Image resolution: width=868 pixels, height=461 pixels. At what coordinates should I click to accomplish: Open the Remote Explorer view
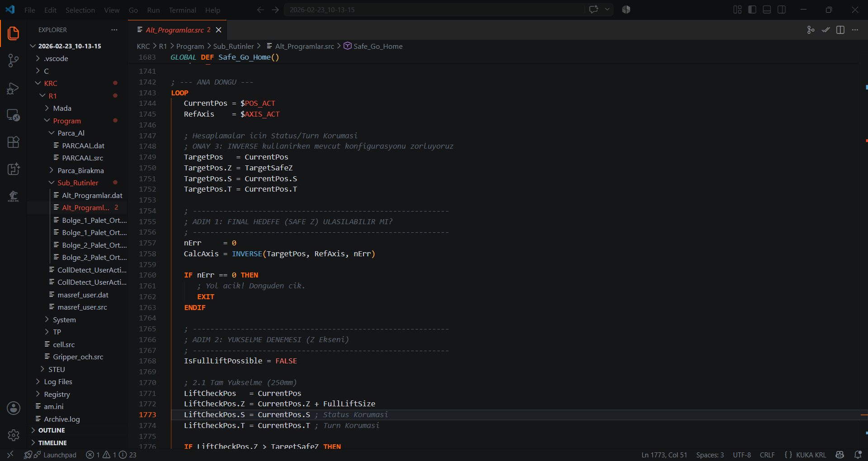[x=14, y=115]
